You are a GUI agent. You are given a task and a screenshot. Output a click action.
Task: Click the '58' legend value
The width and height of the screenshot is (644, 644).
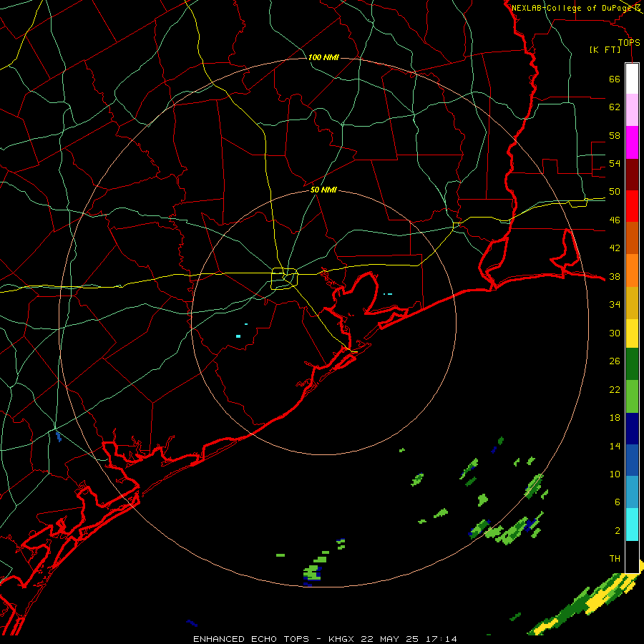click(x=615, y=135)
